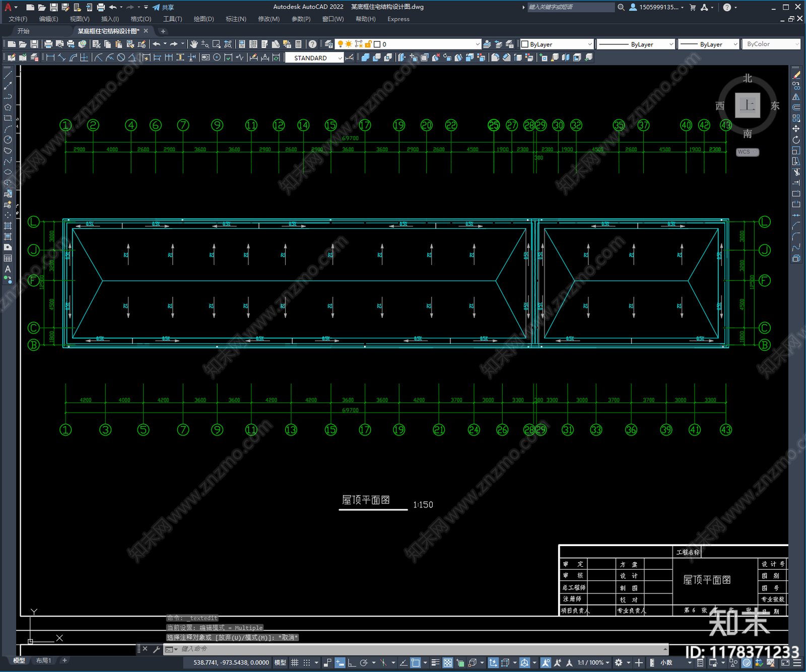Click the search keyword input box
Viewport: 806px width, 672px height.
coord(571,7)
